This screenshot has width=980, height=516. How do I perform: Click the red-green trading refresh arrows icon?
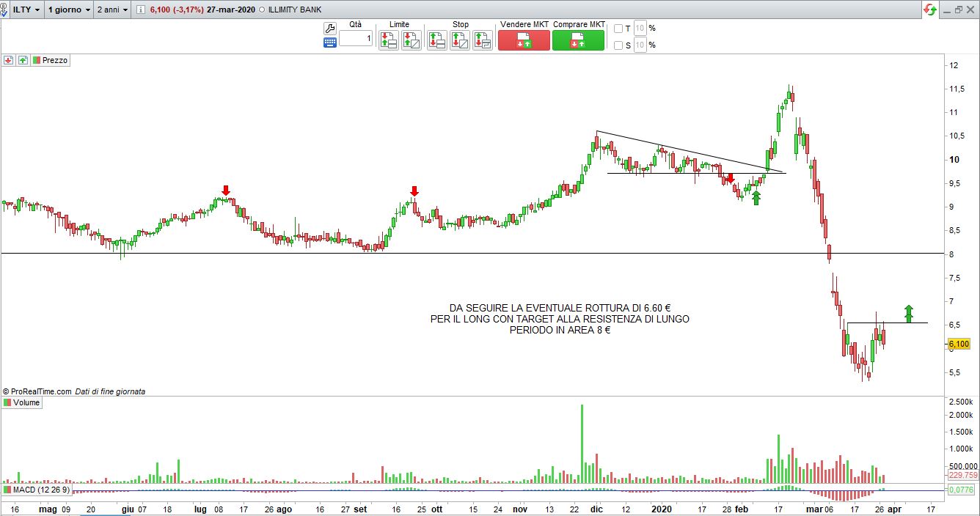click(930, 10)
